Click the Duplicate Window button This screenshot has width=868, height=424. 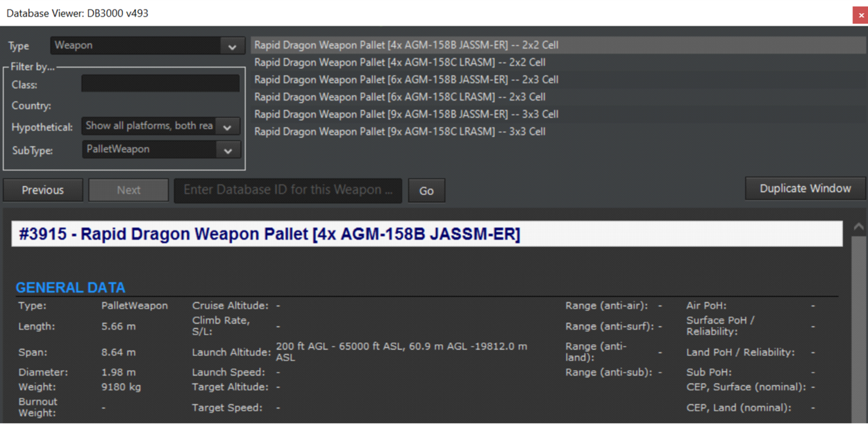[x=805, y=189]
